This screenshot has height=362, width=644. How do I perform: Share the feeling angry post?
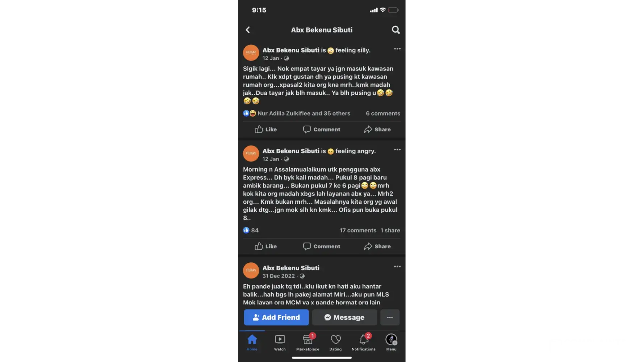[x=377, y=246]
